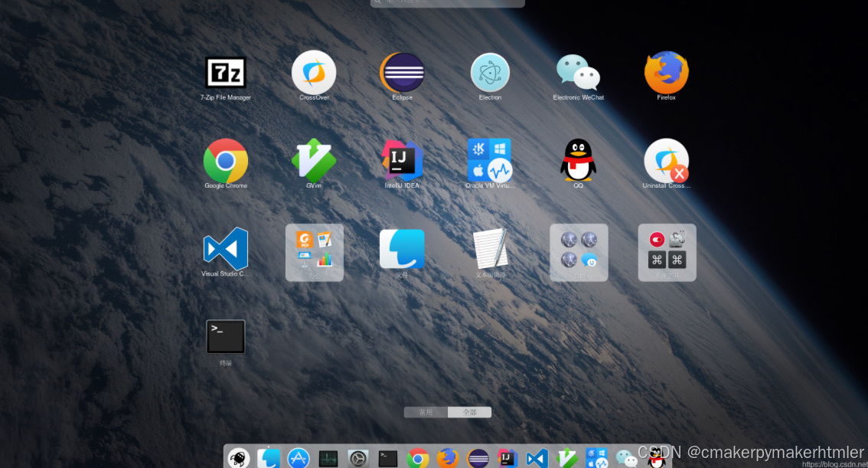Open Electronic WeChat
The image size is (868, 468).
(578, 73)
